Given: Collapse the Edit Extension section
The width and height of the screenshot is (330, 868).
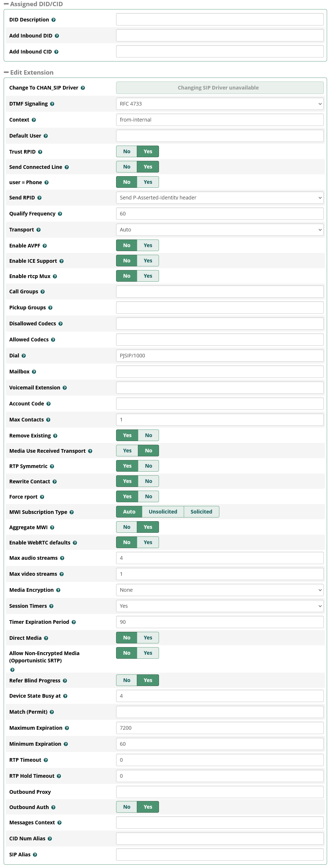Looking at the screenshot, I should click(6, 72).
